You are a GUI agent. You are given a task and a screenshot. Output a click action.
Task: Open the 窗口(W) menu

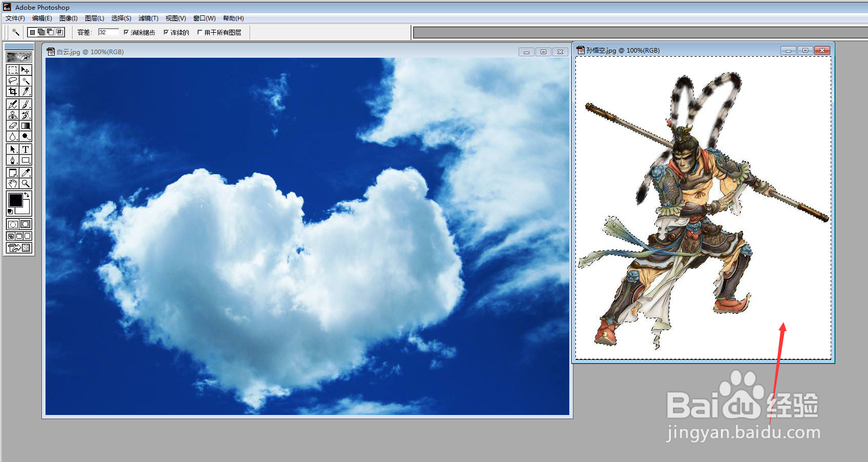[x=204, y=18]
